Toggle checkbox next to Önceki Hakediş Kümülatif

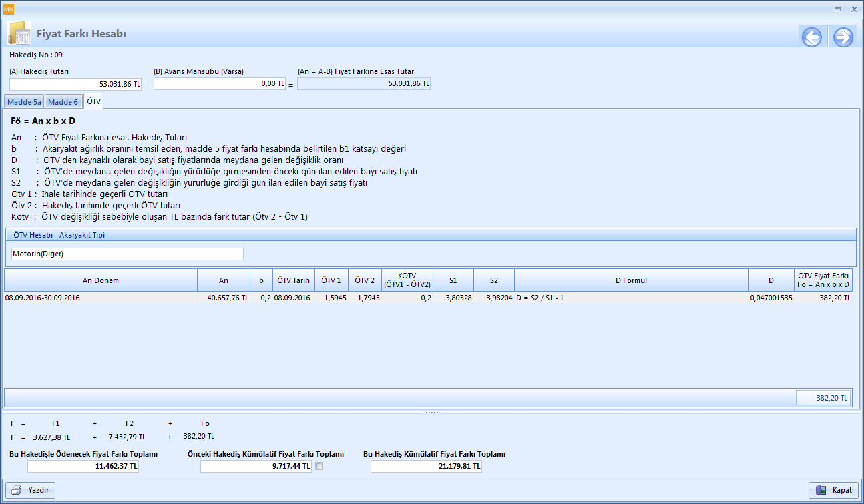pos(319,466)
